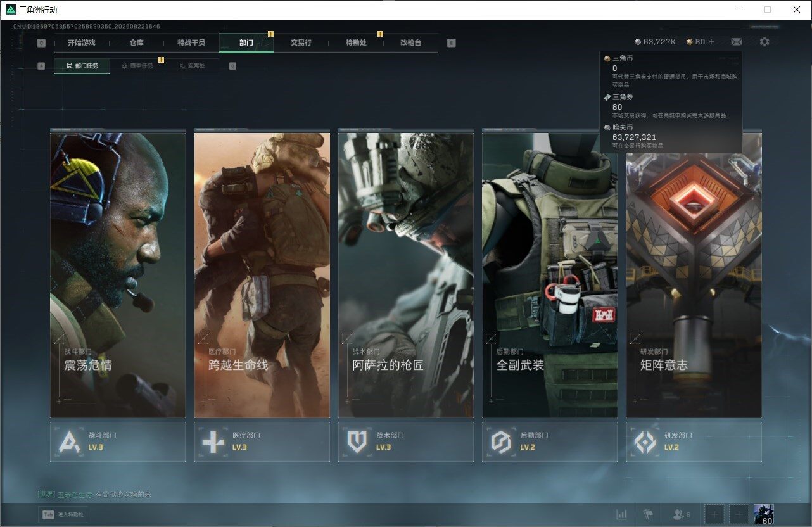Screen dimensions: 812x527
Task: Minimize the 三角洲行动 window
Action: [739, 10]
